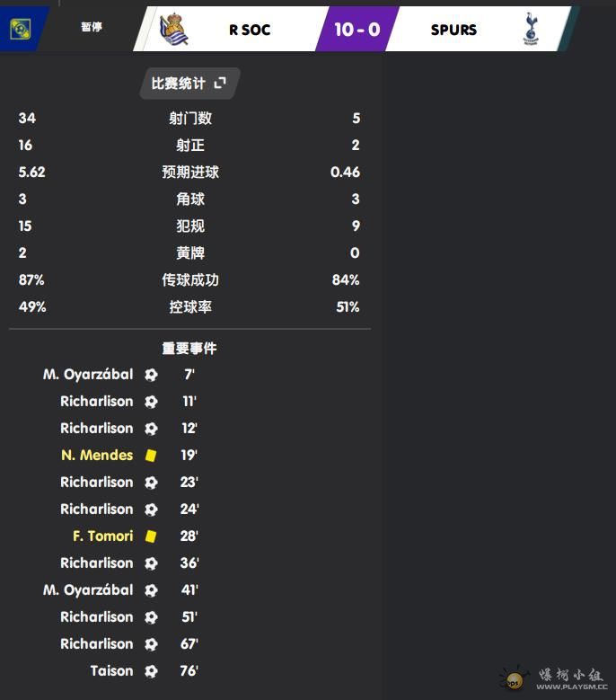Viewport: 616px width, 700px height.
Task: Click the 暂停 pause label
Action: click(92, 28)
